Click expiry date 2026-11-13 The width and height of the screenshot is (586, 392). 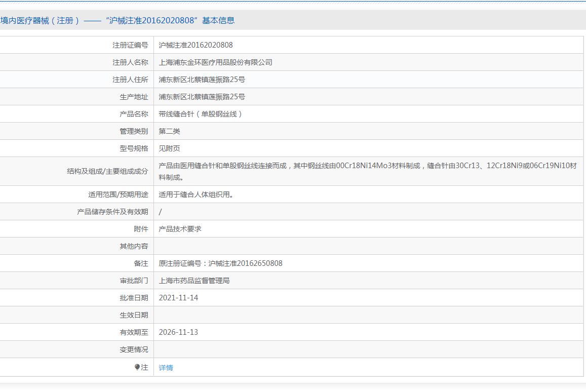(x=178, y=332)
